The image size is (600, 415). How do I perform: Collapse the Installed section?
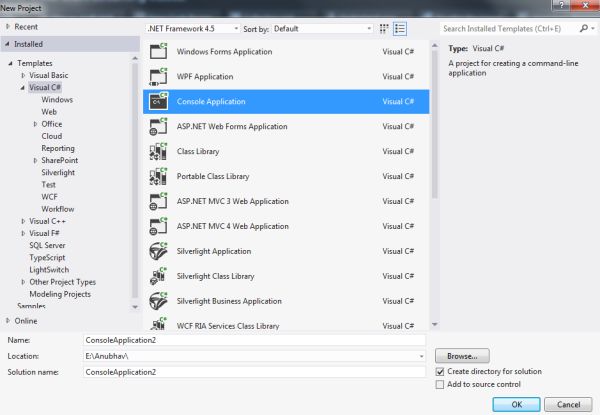[7, 44]
